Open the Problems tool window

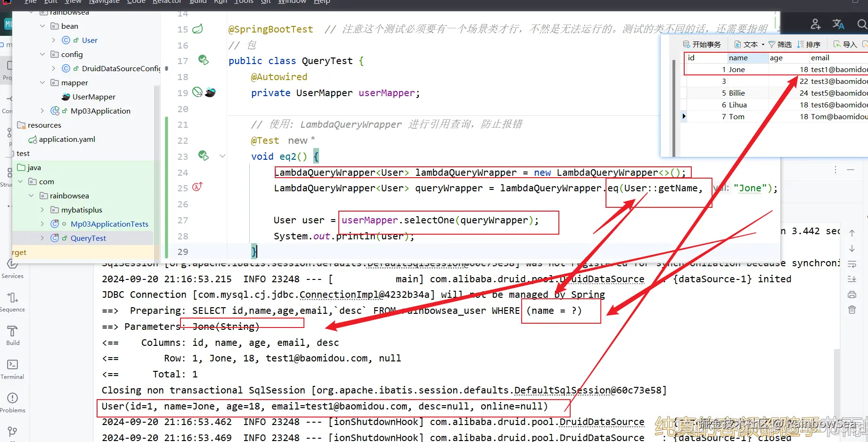click(x=12, y=403)
